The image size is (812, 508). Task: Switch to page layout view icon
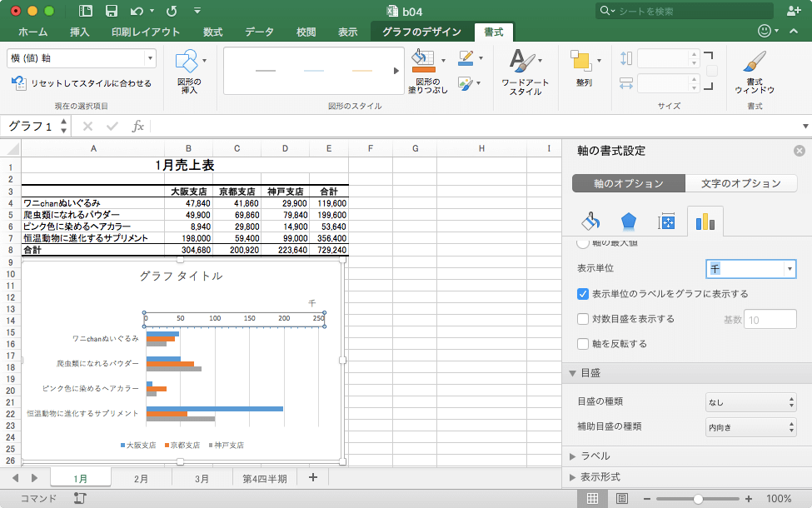[x=622, y=499]
